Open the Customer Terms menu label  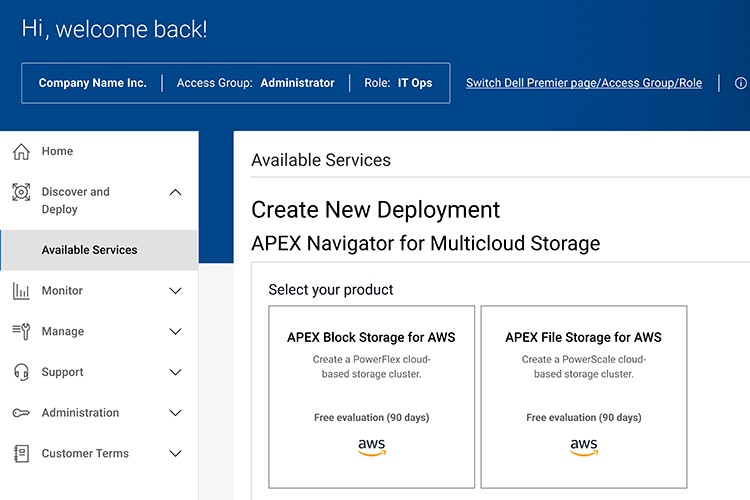click(85, 453)
